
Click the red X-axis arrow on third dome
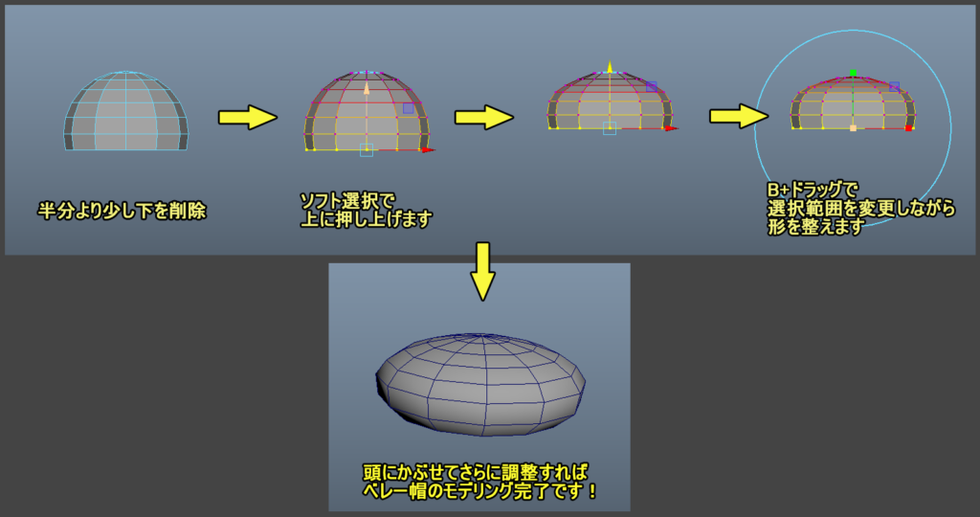click(x=671, y=128)
